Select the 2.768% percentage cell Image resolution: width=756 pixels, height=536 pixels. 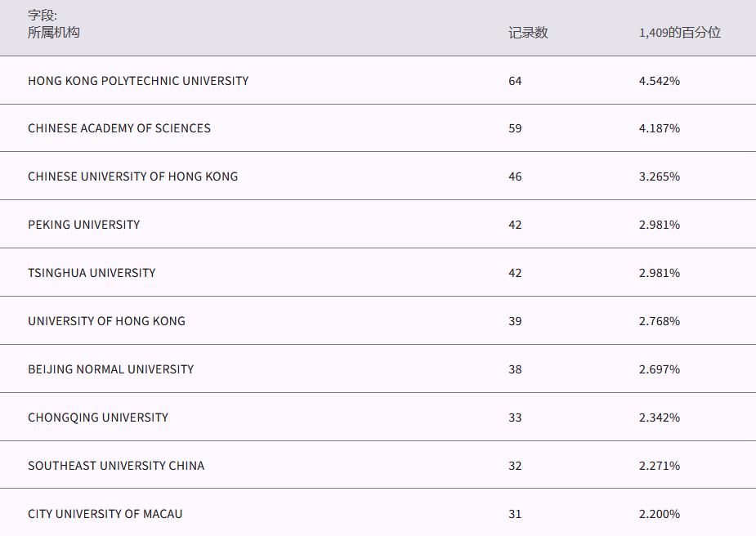660,321
